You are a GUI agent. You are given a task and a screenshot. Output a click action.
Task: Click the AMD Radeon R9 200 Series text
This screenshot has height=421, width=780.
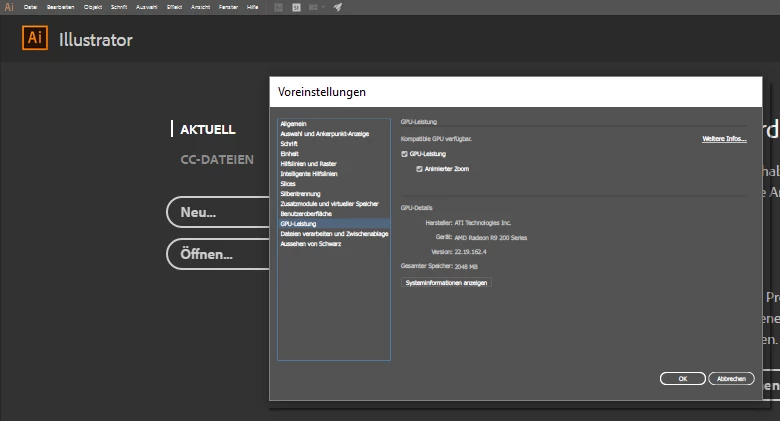point(490,238)
